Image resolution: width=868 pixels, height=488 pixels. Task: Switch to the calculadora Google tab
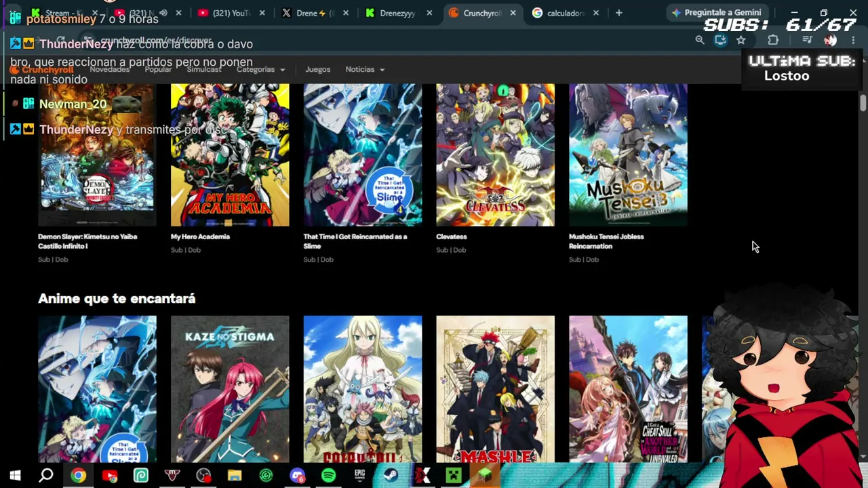click(x=565, y=13)
